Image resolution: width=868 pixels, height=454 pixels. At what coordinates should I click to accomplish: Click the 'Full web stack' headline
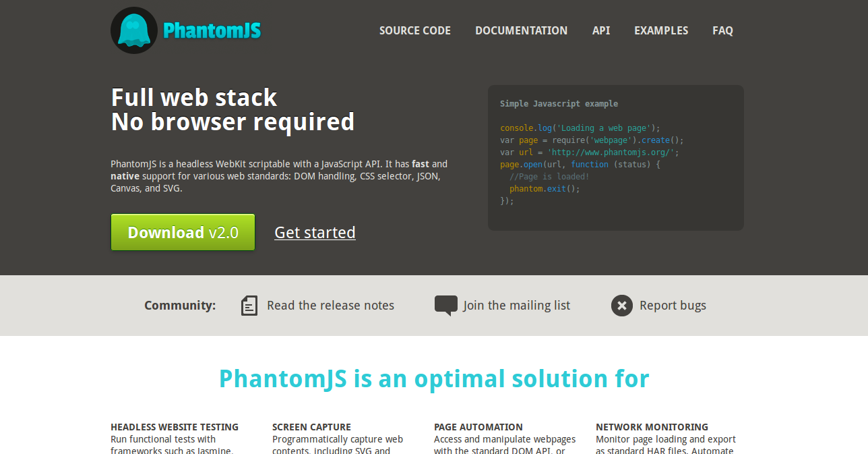pos(194,98)
